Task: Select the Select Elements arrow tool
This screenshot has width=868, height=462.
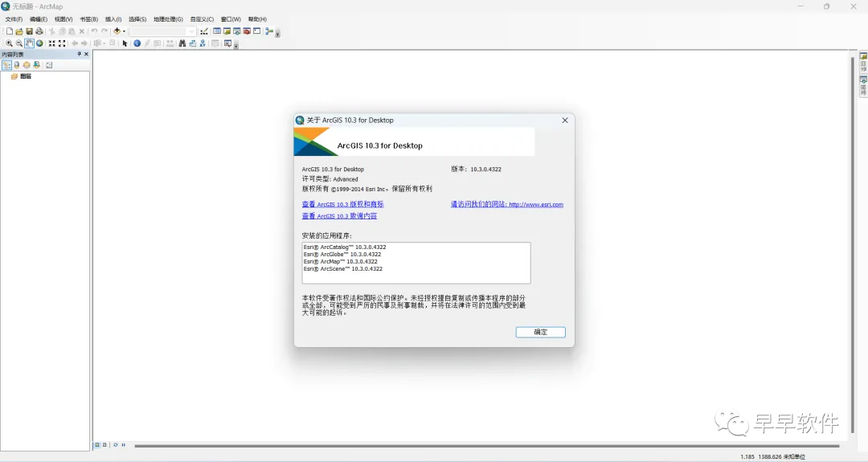Action: (x=125, y=43)
